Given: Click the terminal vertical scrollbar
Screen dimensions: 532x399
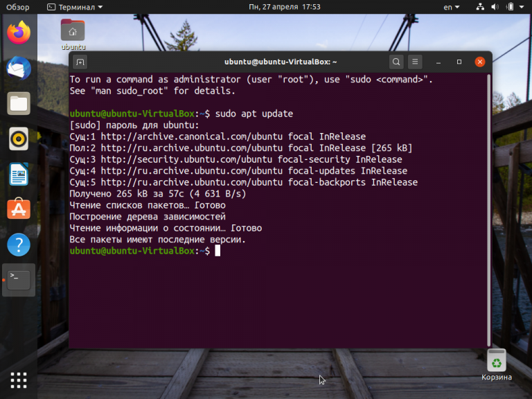Looking at the screenshot, I should tap(488, 211).
